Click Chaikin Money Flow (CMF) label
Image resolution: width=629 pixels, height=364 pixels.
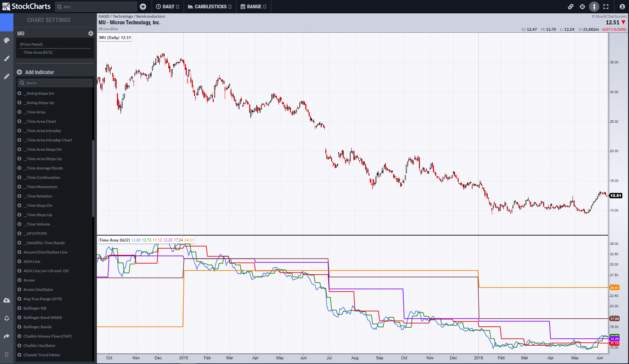click(x=47, y=336)
